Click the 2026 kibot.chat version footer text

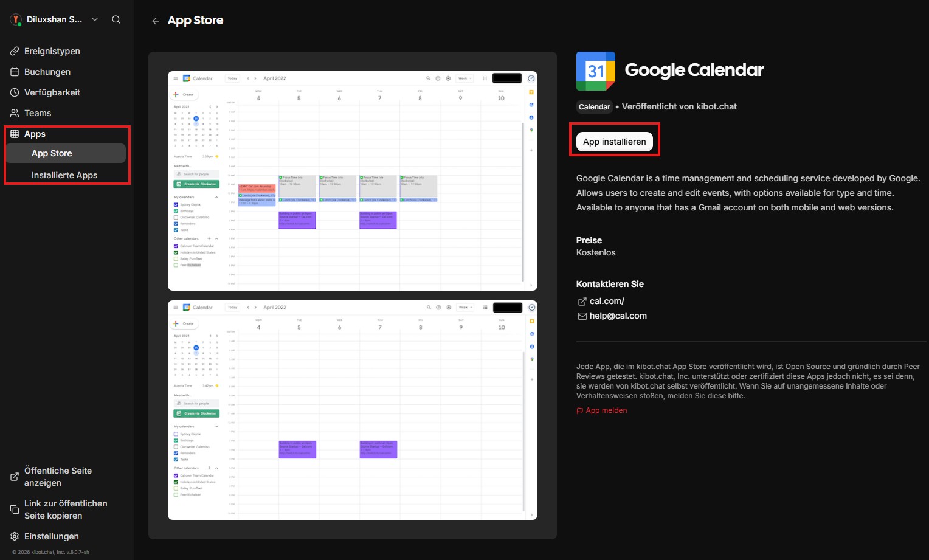click(x=51, y=552)
